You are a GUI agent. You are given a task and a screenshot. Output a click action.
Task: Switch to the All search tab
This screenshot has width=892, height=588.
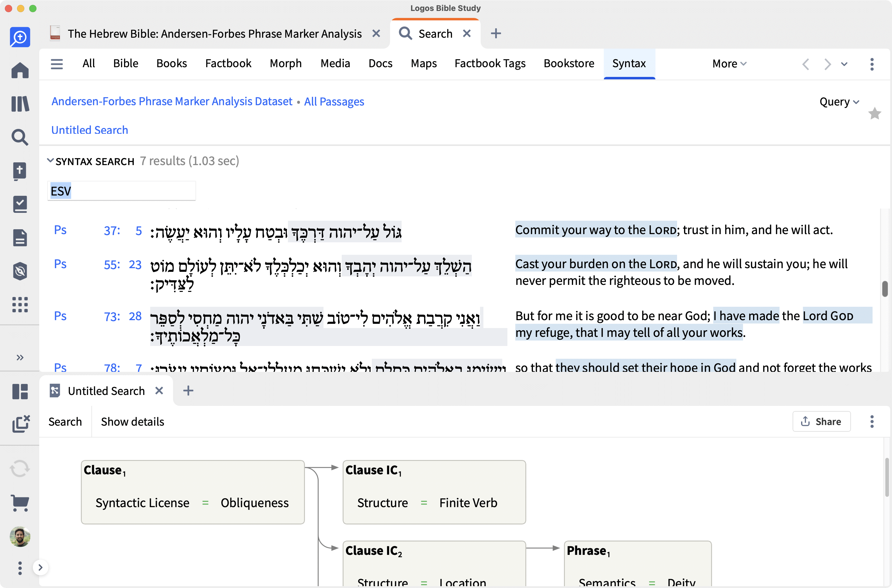(x=88, y=63)
